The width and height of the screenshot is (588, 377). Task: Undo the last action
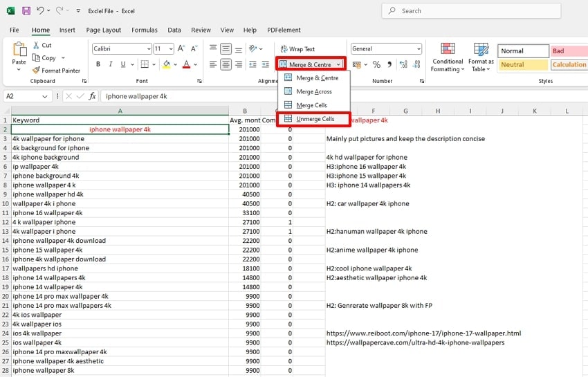coord(40,10)
